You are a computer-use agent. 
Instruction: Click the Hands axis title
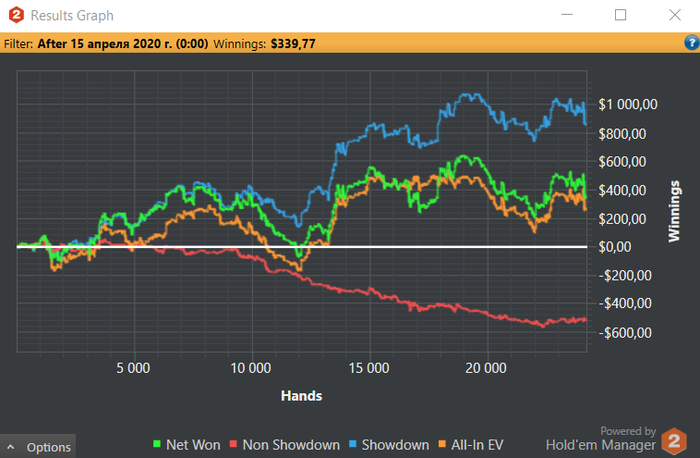pyautogui.click(x=301, y=396)
